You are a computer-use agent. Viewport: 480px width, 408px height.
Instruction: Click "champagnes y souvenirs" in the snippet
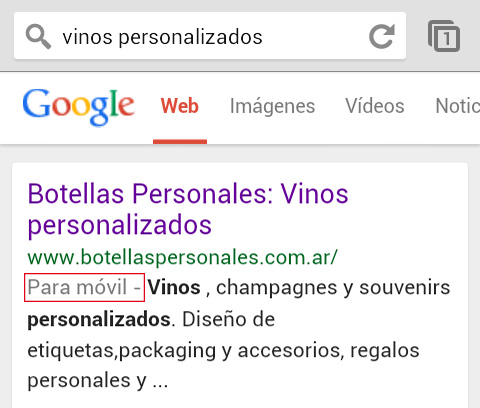coord(333,288)
